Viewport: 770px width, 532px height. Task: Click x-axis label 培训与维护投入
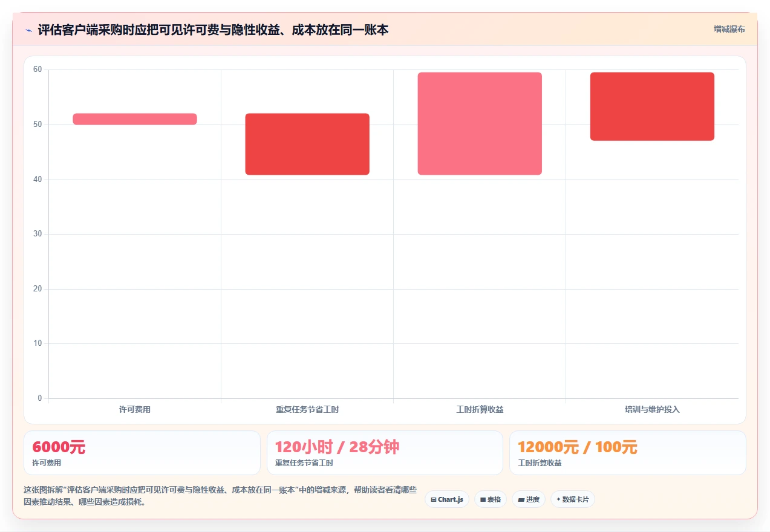click(x=652, y=410)
